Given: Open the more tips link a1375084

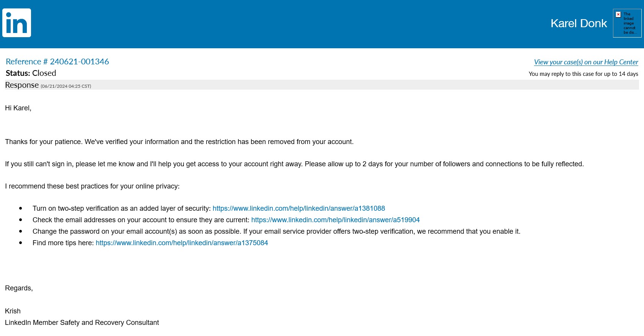Looking at the screenshot, I should pyautogui.click(x=182, y=243).
